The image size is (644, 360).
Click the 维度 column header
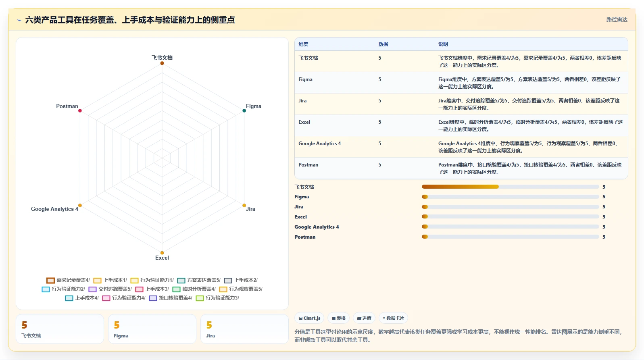coord(303,44)
